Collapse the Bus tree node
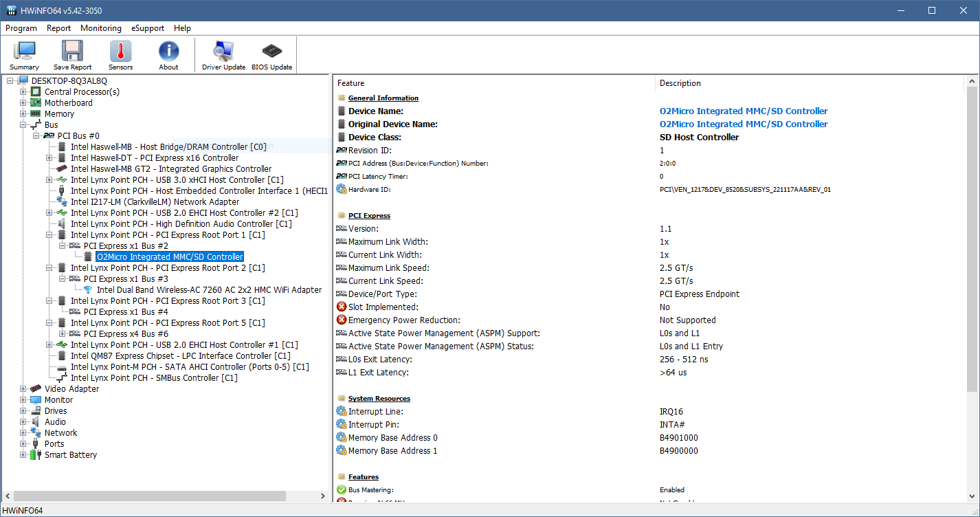 click(x=23, y=125)
